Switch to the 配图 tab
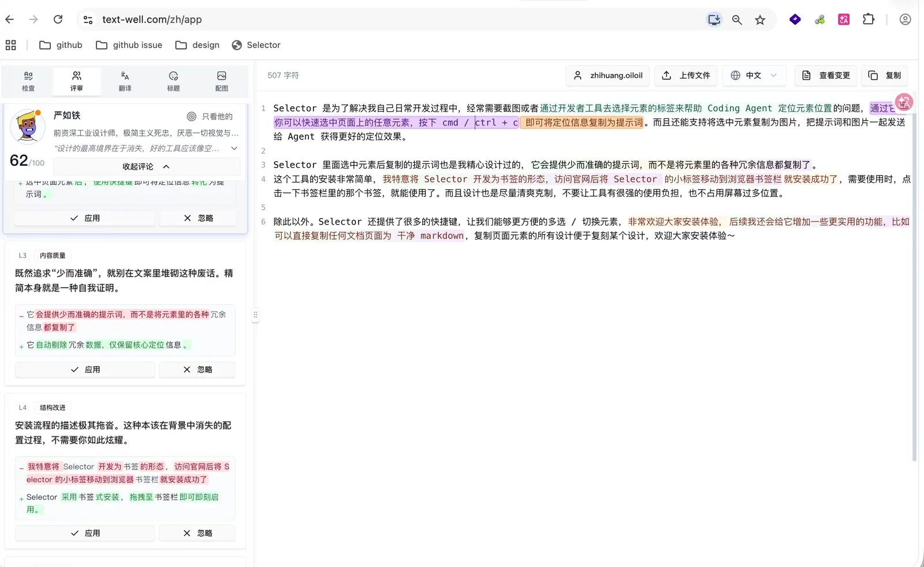Viewport: 924px width, 567px height. pos(222,81)
